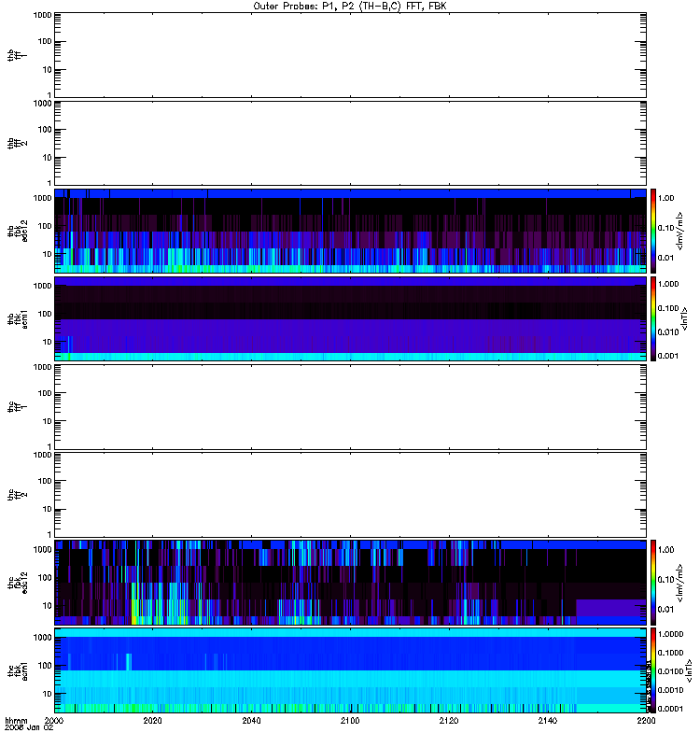The height and width of the screenshot is (747, 700).
Task: Click the 'thc fbk scm1' y-axis panel label
Action: coord(17,670)
